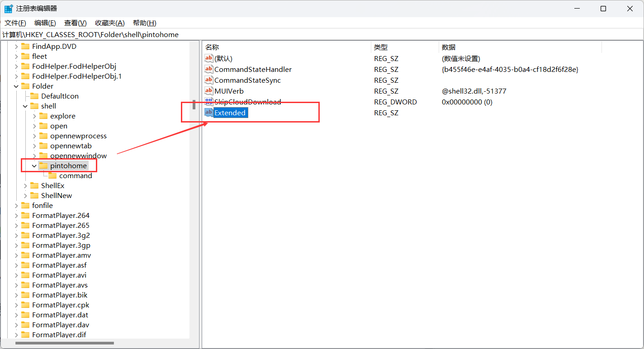Select the CommandStateSync value icon
The width and height of the screenshot is (644, 349).
[208, 80]
